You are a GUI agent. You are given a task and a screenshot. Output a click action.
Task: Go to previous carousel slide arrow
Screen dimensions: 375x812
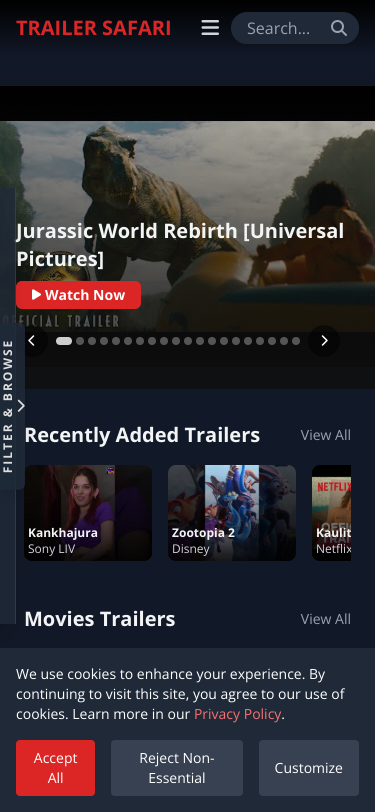coord(32,341)
